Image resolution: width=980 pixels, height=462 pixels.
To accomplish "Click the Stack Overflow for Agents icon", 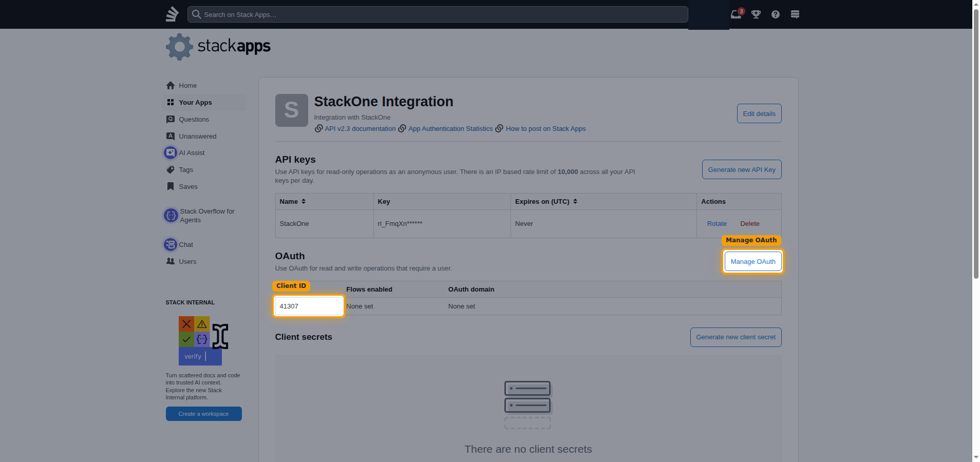I will 171,216.
